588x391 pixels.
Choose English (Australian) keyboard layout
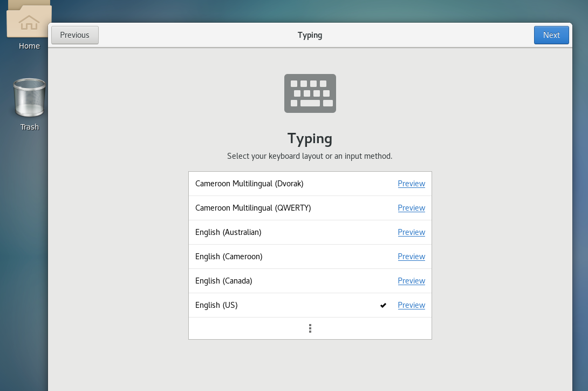310,233
